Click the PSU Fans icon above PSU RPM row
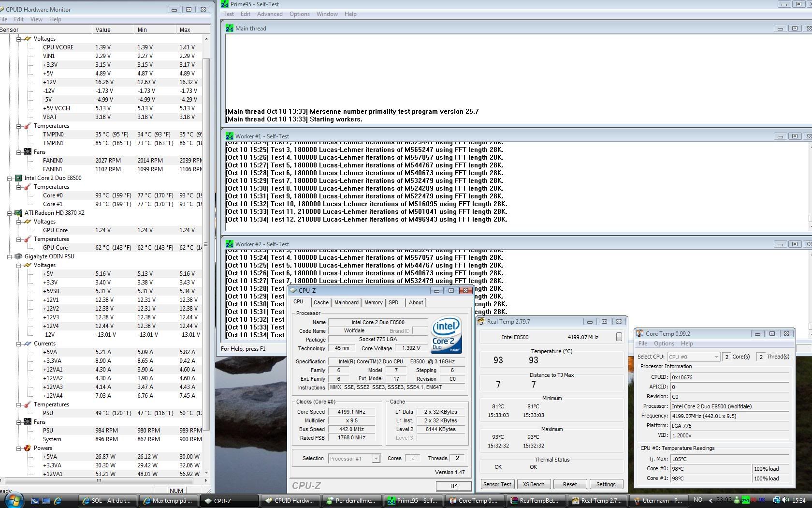The image size is (812, 508). coord(28,422)
